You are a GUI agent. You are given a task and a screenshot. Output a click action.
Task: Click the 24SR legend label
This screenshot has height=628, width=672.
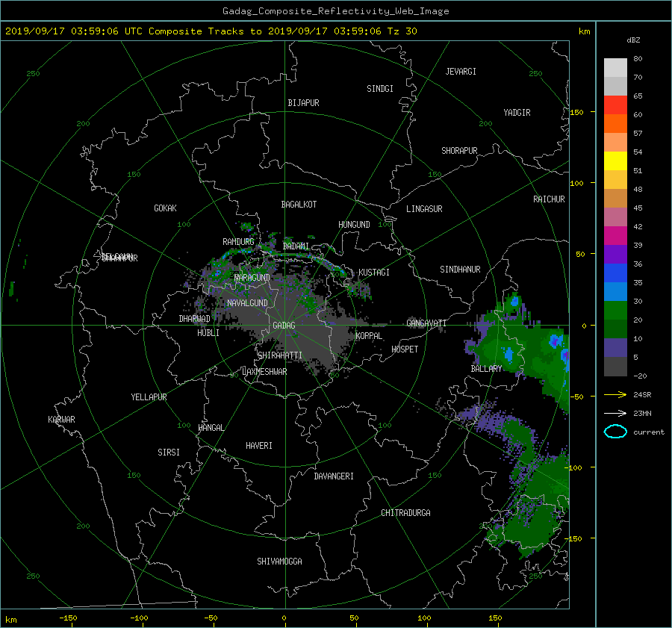click(x=642, y=395)
